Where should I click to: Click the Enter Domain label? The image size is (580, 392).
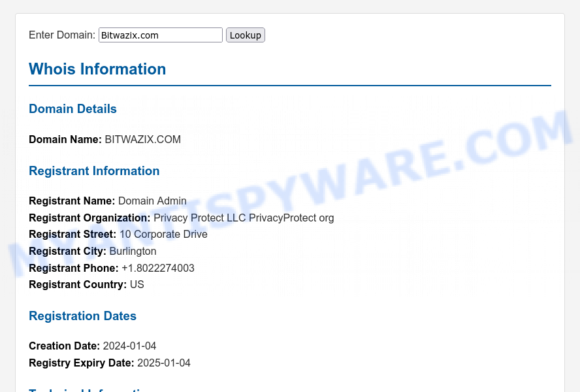(x=62, y=35)
